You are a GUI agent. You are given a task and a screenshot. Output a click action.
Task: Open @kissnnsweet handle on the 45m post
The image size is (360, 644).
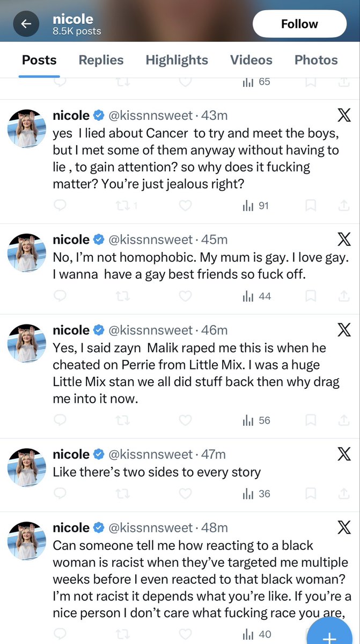pos(150,239)
